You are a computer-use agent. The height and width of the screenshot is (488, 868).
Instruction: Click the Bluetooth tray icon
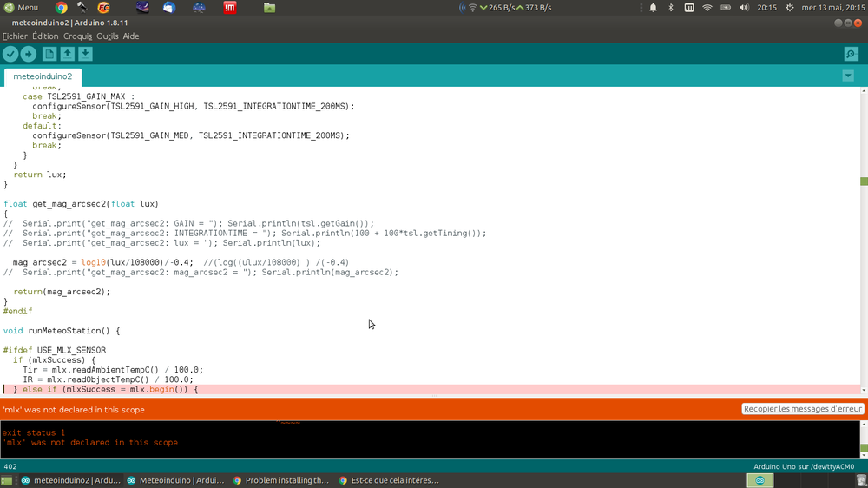click(671, 7)
